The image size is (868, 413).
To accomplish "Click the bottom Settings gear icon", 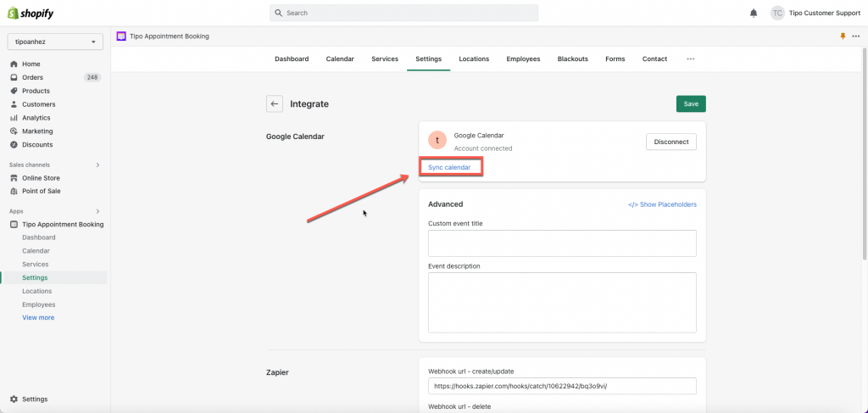I will (14, 399).
